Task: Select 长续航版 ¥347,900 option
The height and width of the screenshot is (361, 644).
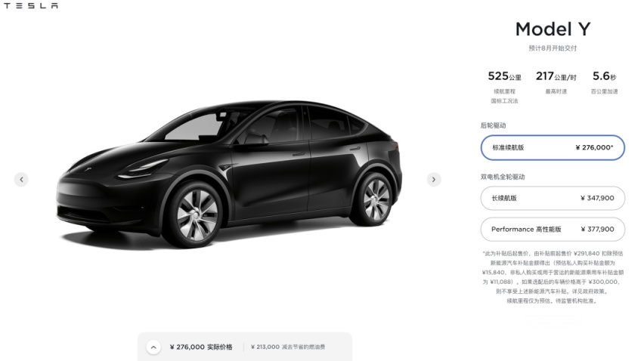Action: pos(553,198)
